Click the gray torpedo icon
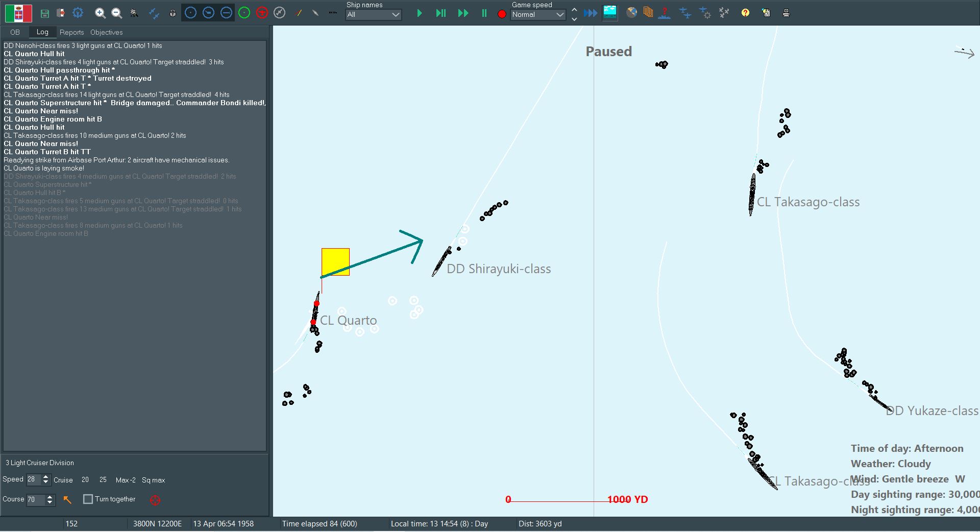The height and width of the screenshot is (532, 980). (315, 13)
